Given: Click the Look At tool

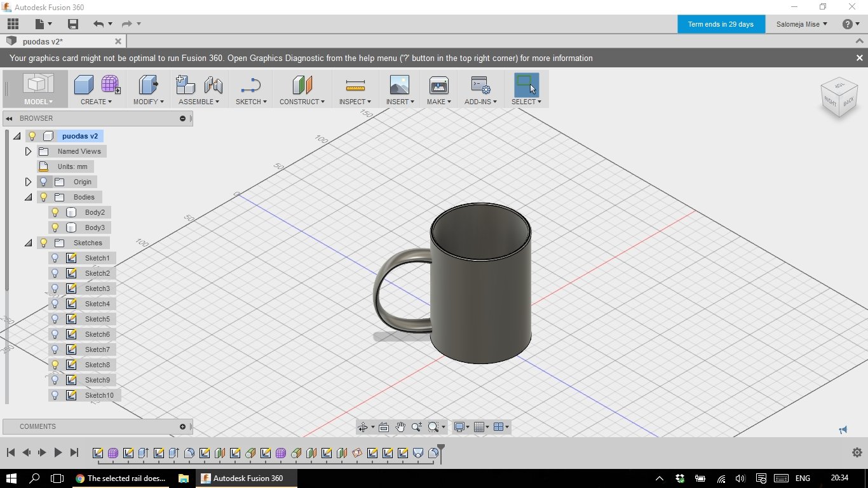Looking at the screenshot, I should coord(384,427).
